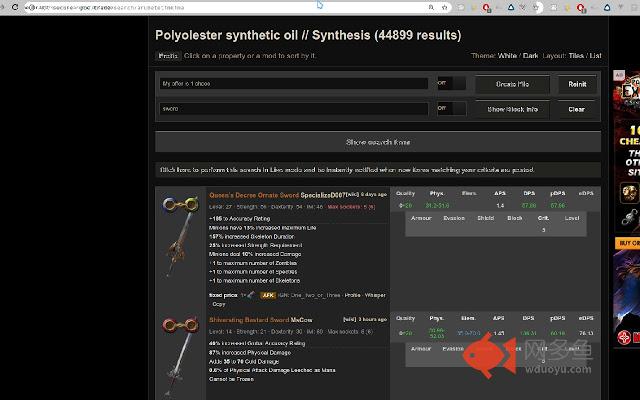Sort by Block header in Queen's Decree row

tap(515, 218)
